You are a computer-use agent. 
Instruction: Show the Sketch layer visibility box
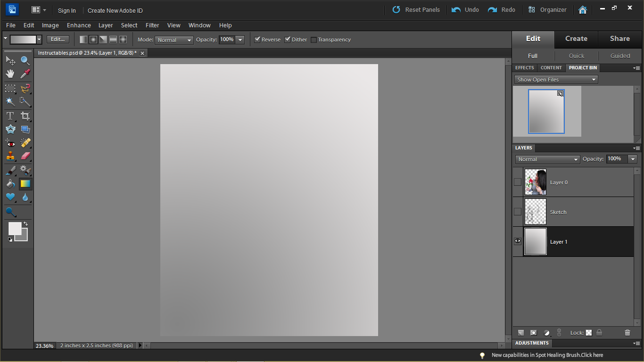click(518, 212)
